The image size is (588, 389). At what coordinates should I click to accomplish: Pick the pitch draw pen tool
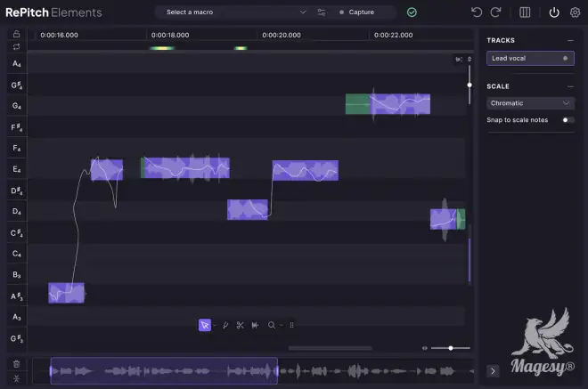click(225, 325)
